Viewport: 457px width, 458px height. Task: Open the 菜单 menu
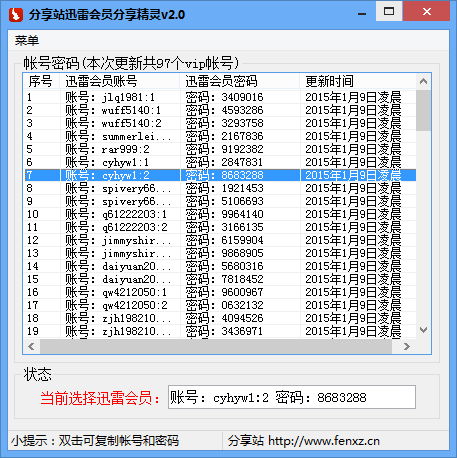27,41
